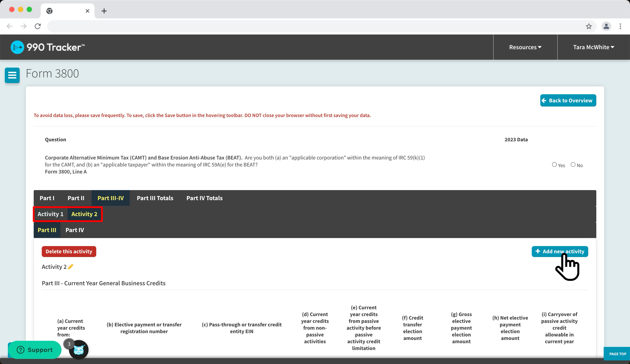The height and width of the screenshot is (364, 630).
Task: Expand the Resources dropdown menu
Action: pyautogui.click(x=525, y=47)
